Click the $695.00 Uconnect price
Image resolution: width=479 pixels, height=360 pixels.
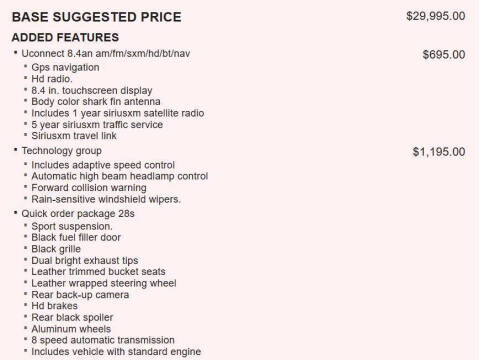(444, 55)
